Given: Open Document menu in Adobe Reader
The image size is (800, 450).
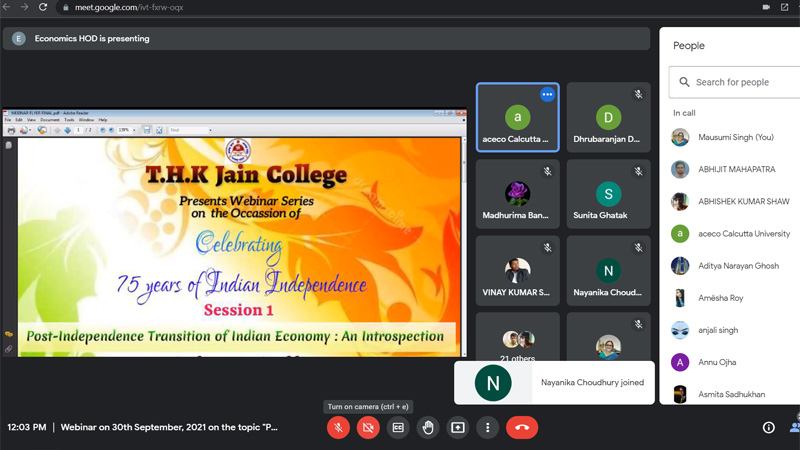Looking at the screenshot, I should [x=50, y=120].
